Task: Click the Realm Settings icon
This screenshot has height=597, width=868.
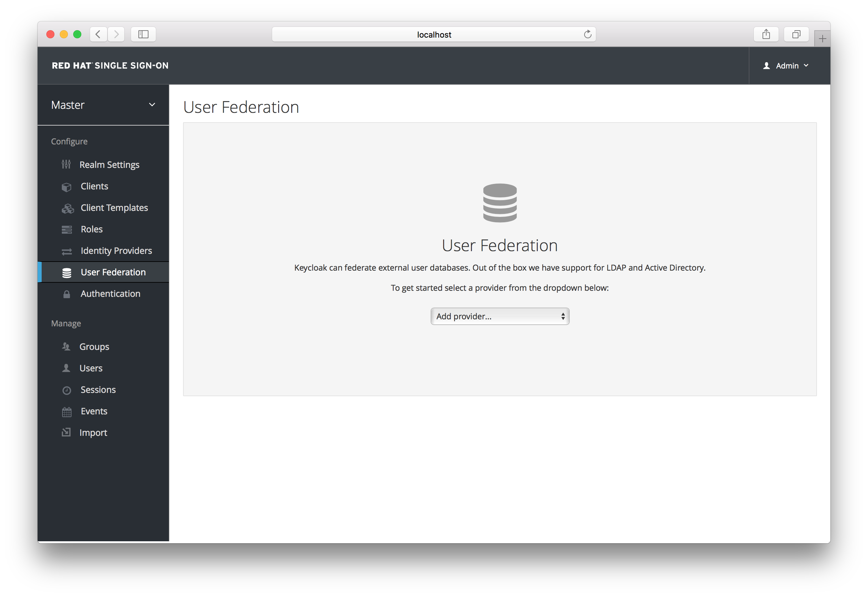Action: tap(66, 165)
